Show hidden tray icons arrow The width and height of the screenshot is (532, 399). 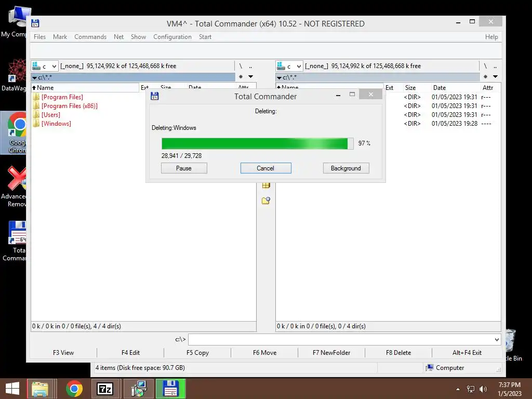click(x=458, y=389)
